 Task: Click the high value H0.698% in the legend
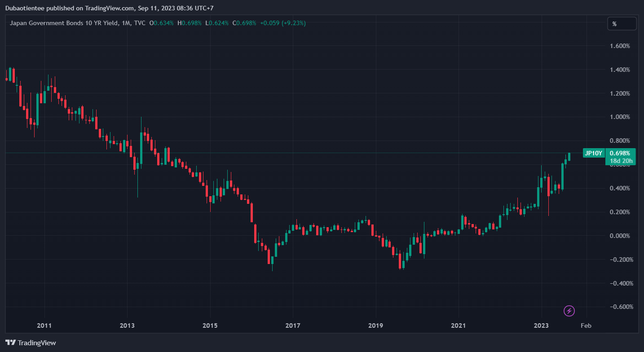click(x=190, y=23)
